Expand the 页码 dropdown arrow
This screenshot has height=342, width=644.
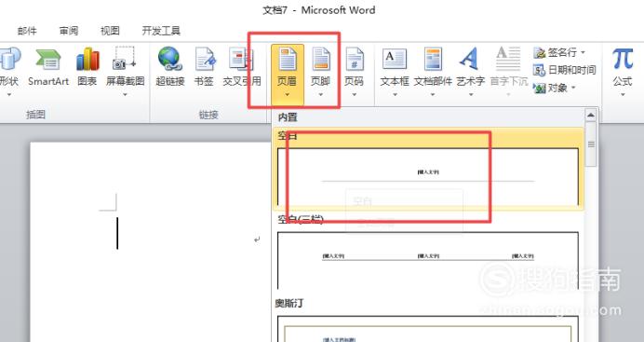point(354,94)
